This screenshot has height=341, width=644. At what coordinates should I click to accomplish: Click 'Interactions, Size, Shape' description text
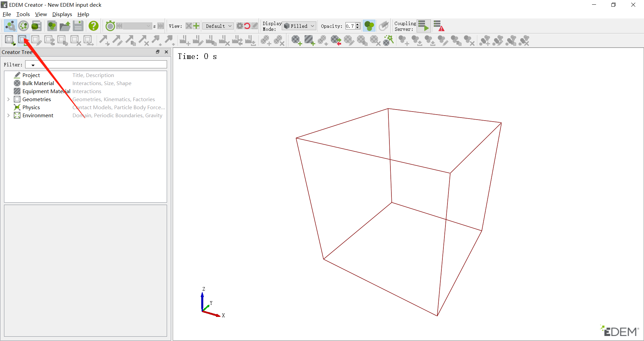pyautogui.click(x=102, y=83)
